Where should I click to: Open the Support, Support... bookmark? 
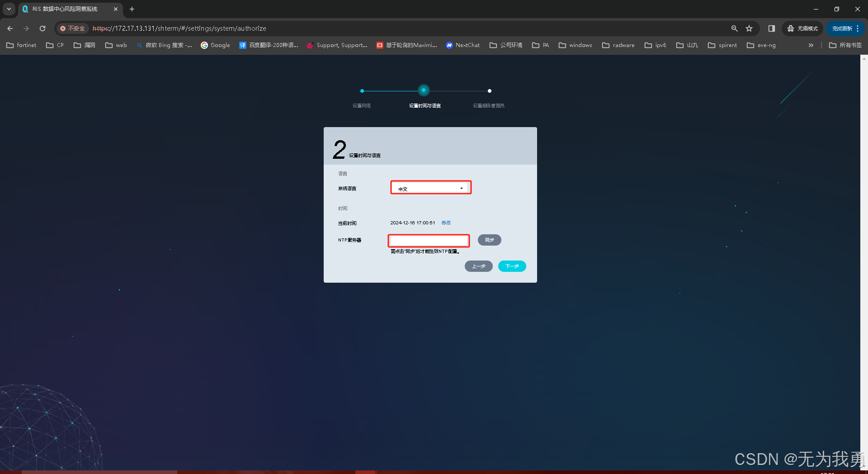(x=337, y=45)
